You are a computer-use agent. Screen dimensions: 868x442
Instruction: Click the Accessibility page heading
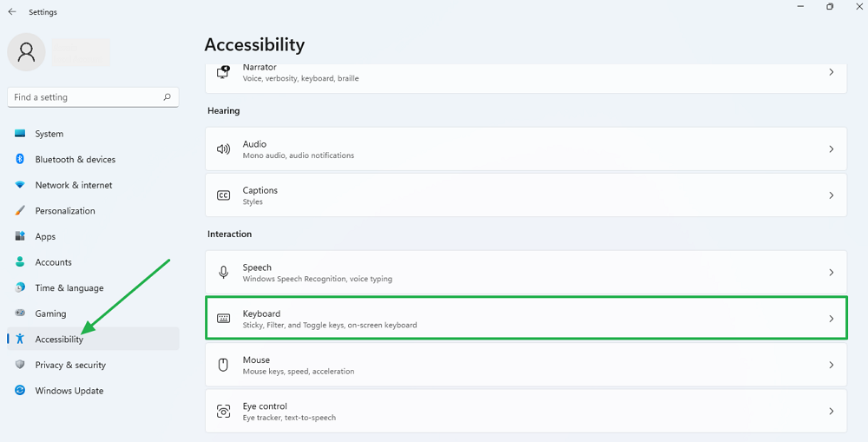point(254,44)
